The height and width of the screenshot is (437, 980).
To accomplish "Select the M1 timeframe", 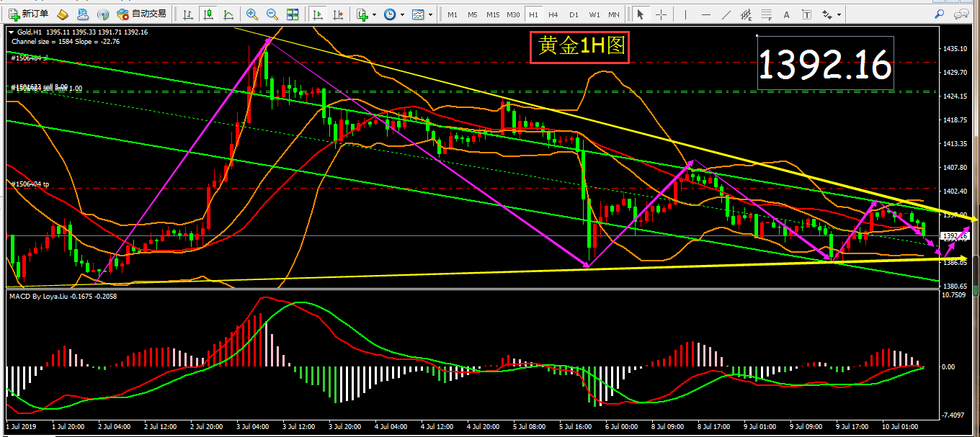I will click(452, 14).
